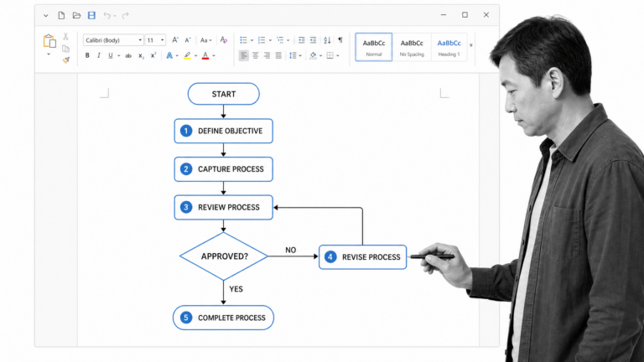Apply text effects with blue A

coord(169,55)
